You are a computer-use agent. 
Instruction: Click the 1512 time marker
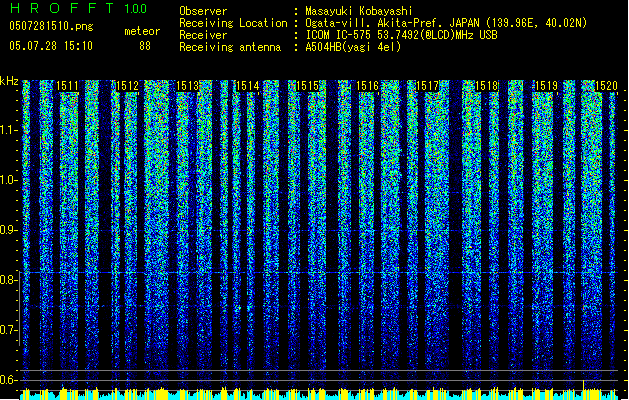click(127, 86)
